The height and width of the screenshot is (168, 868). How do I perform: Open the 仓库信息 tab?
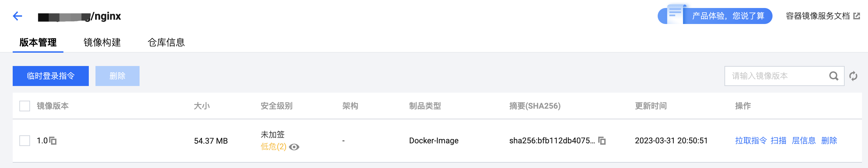(x=166, y=42)
